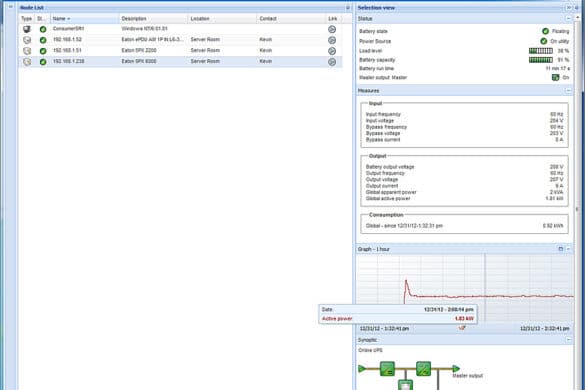Click device type icon of 192.168.1.51

[27, 51]
